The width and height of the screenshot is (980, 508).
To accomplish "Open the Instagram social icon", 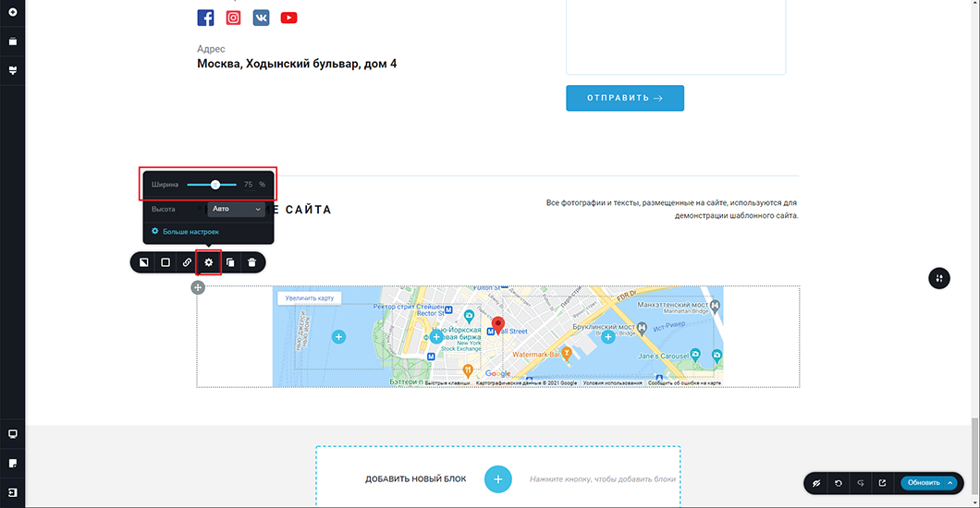I will pos(233,18).
